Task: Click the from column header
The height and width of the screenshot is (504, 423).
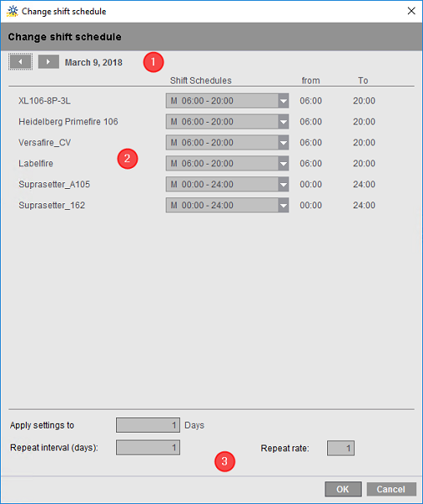Action: [311, 81]
